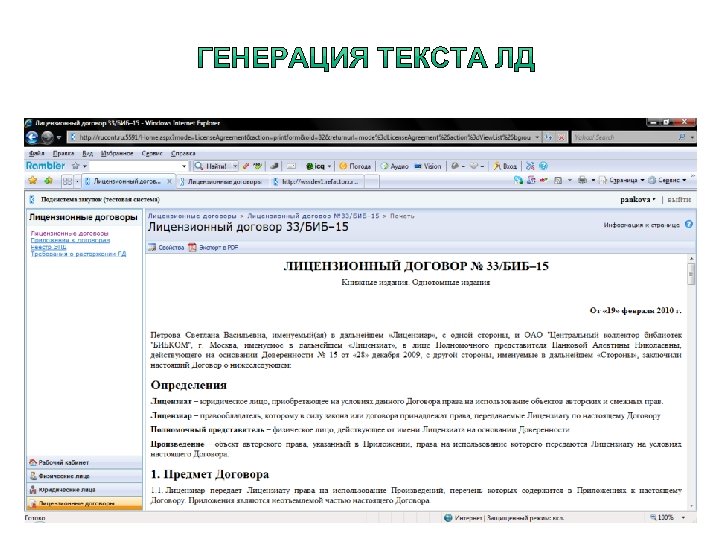Viewport: 720px width, 540px height.
Task: Refresh the page with the refresh icon
Action: pyautogui.click(x=549, y=137)
